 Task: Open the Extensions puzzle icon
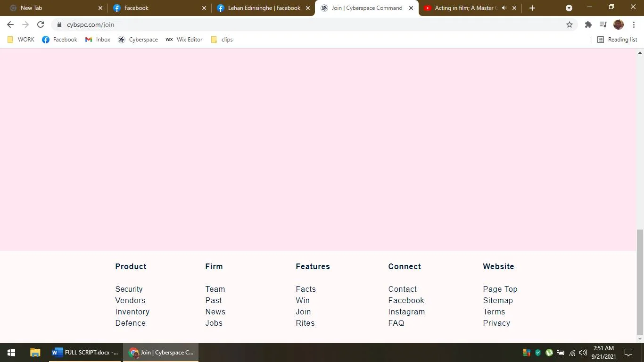(588, 25)
